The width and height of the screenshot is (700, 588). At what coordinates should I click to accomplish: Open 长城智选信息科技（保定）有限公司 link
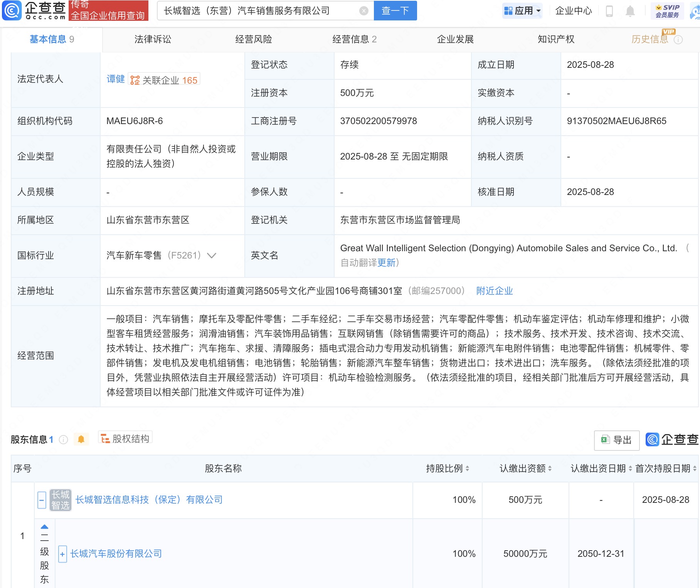149,500
